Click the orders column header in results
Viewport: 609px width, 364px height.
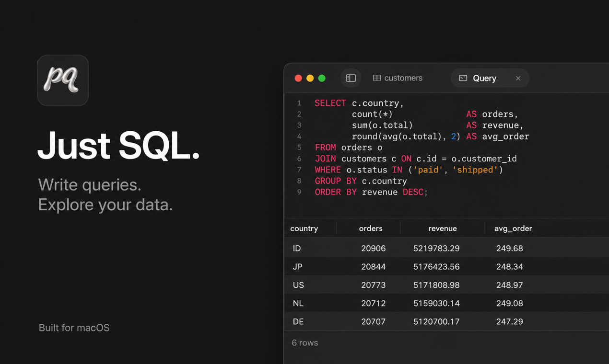(371, 228)
